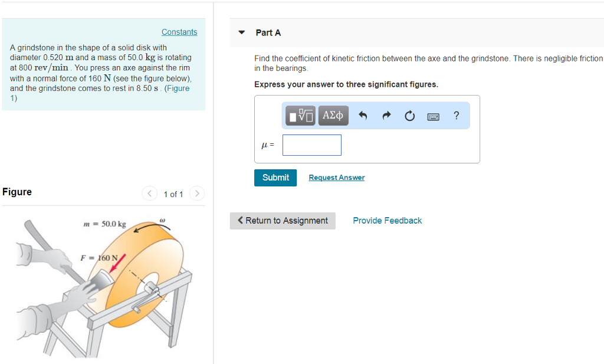Open the Request Answer link

coord(336,177)
